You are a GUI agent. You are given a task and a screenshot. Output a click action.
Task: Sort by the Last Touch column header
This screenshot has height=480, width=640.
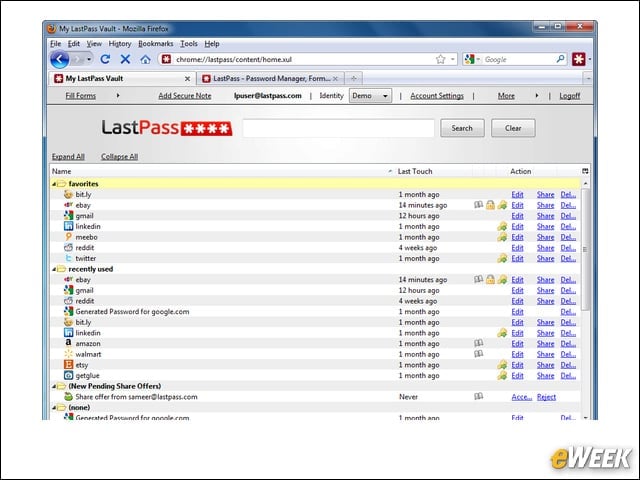point(415,171)
